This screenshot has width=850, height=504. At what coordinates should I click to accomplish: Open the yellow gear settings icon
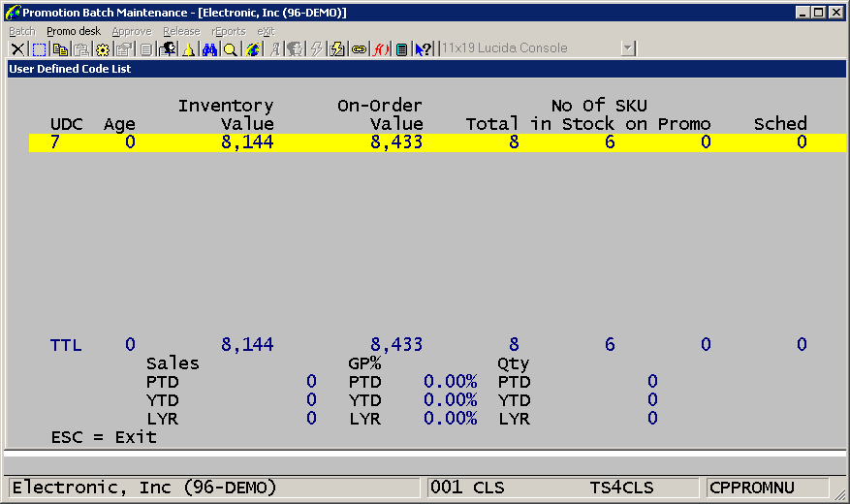point(103,49)
